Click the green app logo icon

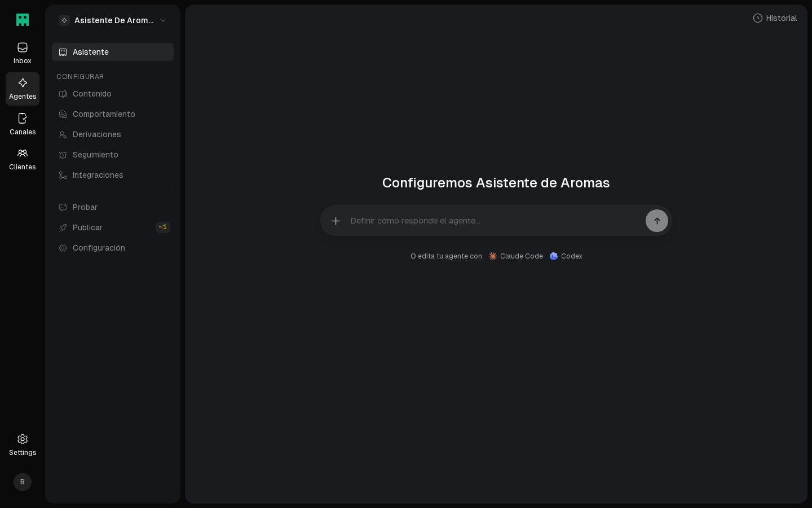[x=23, y=20]
